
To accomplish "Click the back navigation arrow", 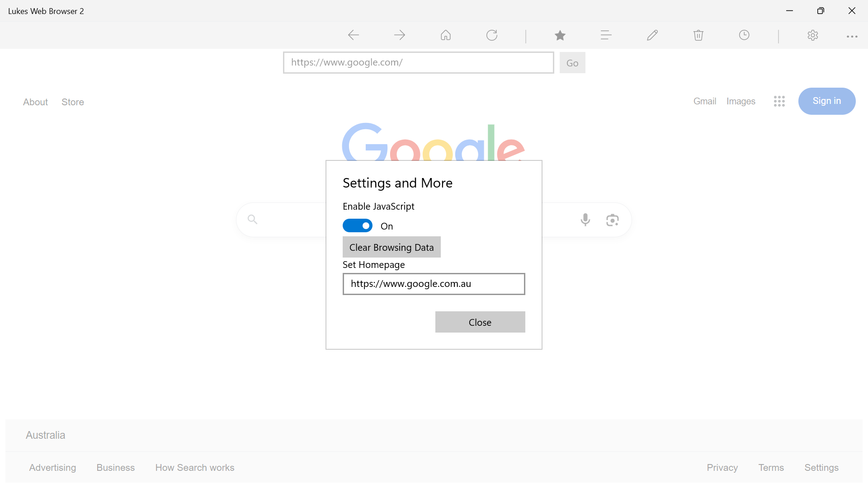I will 354,35.
